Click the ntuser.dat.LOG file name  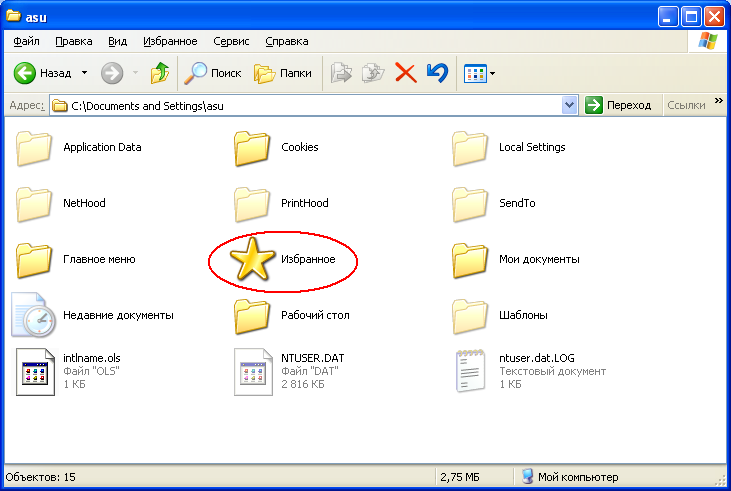[537, 358]
